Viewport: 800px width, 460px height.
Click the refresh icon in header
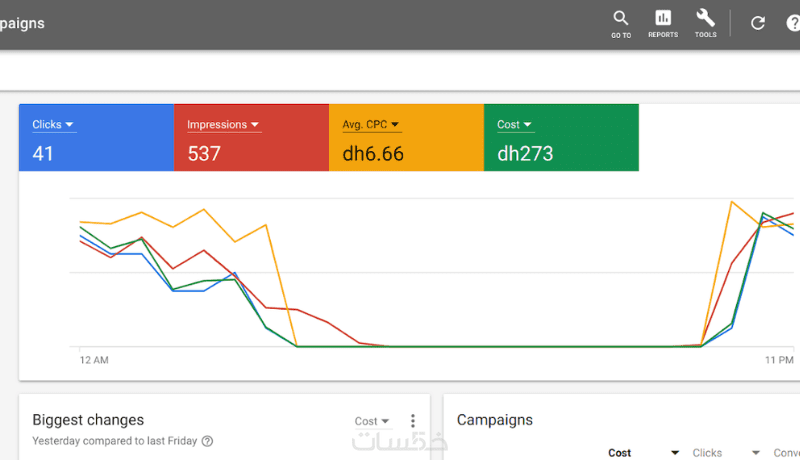pos(758,23)
